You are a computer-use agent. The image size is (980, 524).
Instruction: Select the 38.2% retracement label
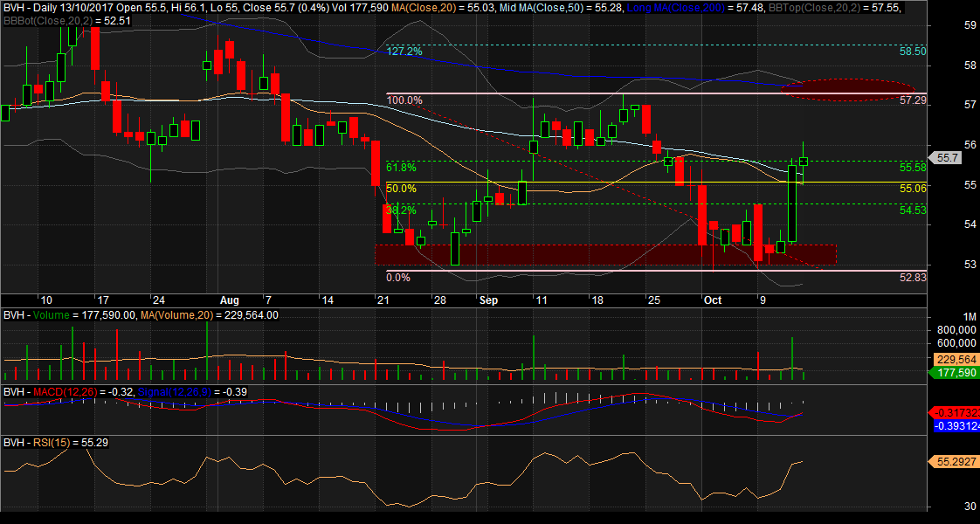coord(401,210)
